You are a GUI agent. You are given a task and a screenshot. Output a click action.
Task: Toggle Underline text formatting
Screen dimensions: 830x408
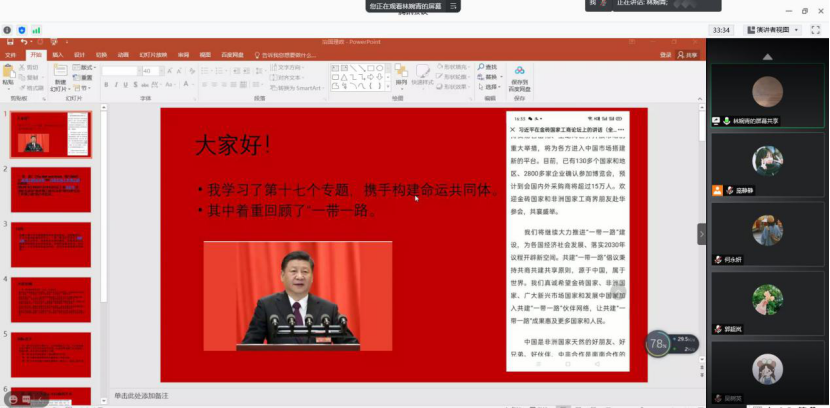pos(124,86)
